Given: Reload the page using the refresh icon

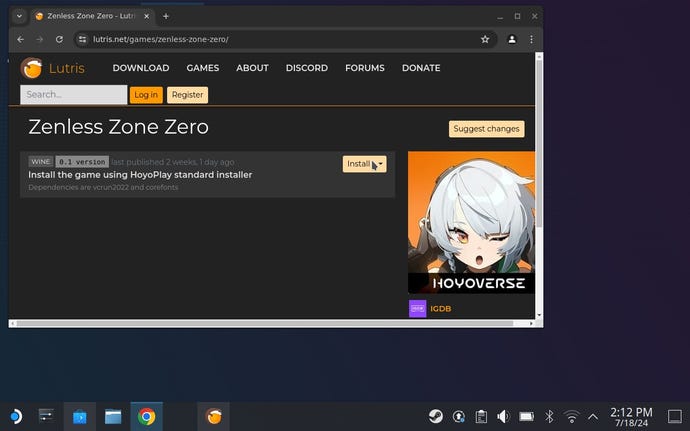Looking at the screenshot, I should tap(60, 39).
